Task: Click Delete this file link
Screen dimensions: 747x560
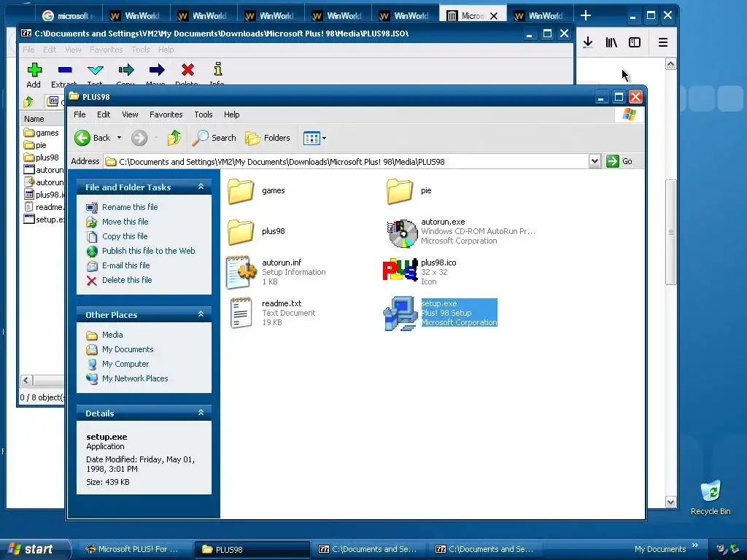Action: tap(127, 280)
